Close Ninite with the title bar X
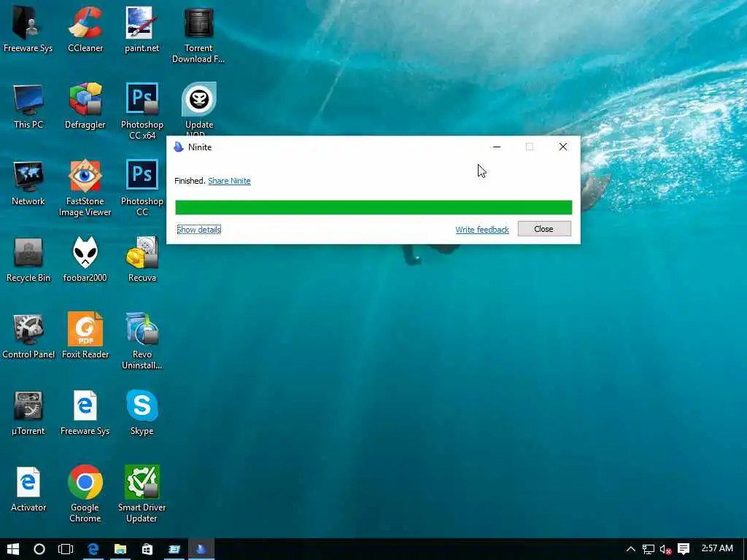747x560 pixels. point(563,147)
